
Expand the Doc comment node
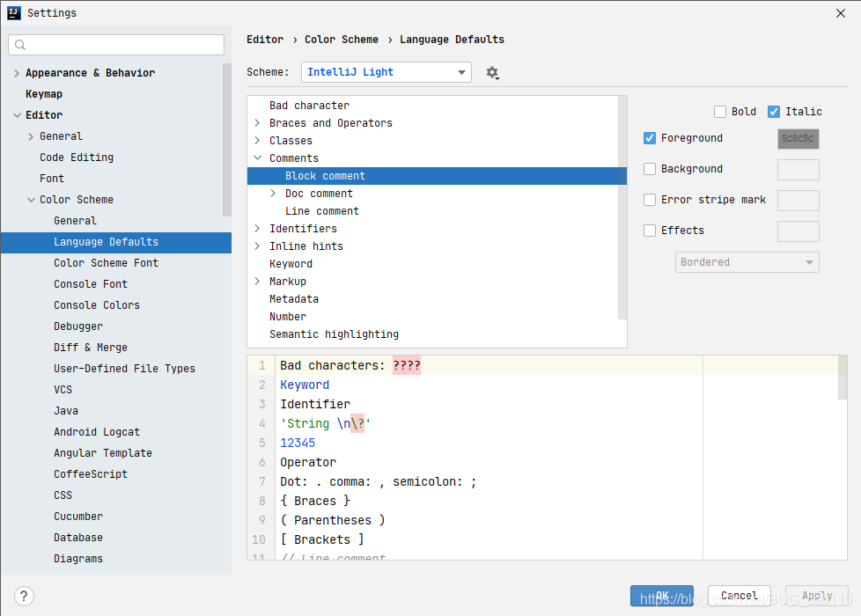(x=271, y=193)
